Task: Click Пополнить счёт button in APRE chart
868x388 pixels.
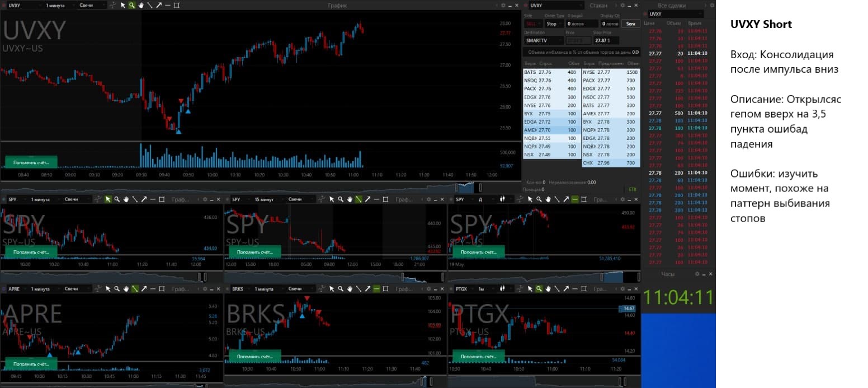Action: [x=31, y=364]
